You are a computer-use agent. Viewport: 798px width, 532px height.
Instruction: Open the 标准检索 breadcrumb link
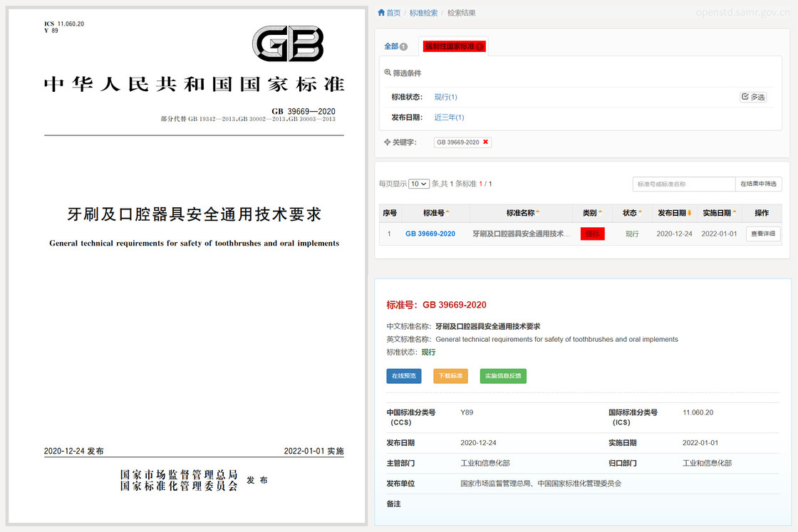tap(424, 13)
